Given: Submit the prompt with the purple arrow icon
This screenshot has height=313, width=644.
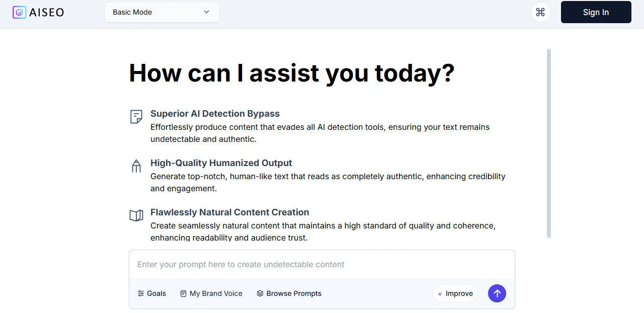Looking at the screenshot, I should coord(497,293).
